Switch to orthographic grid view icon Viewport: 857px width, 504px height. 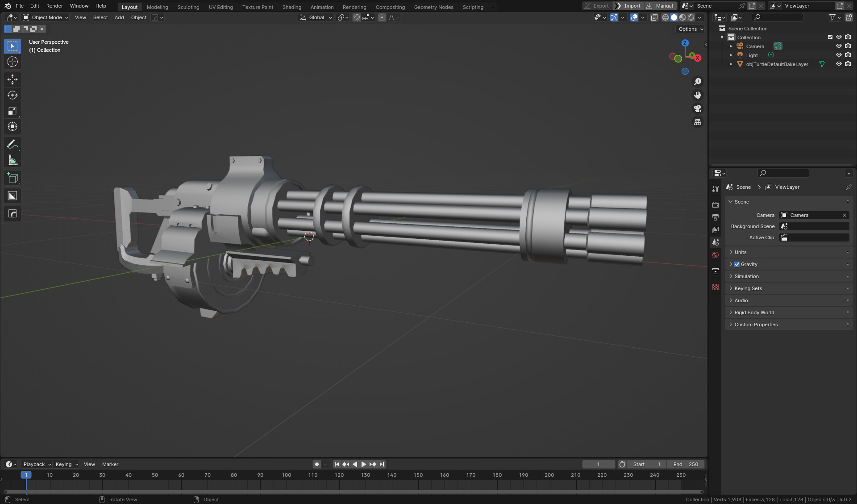click(x=697, y=122)
